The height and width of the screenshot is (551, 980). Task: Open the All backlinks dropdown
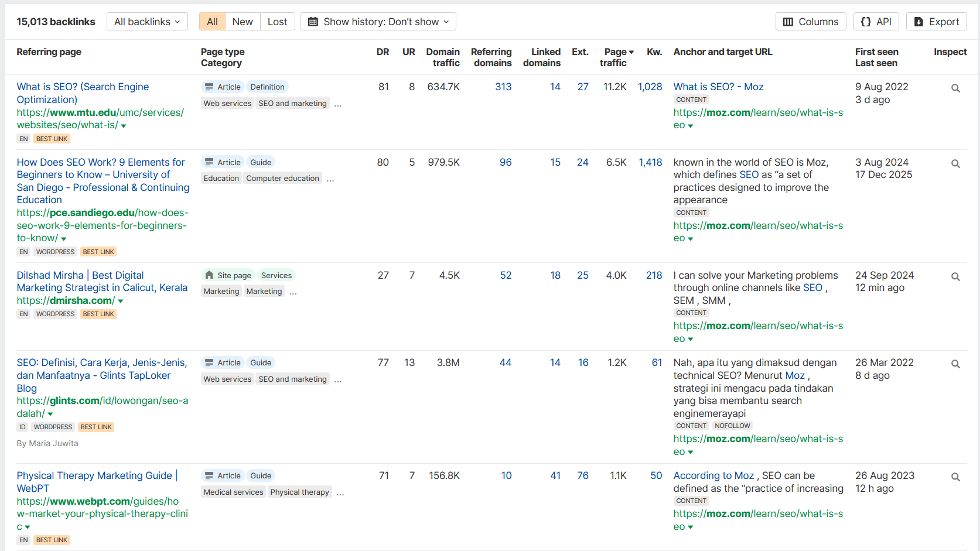(147, 22)
